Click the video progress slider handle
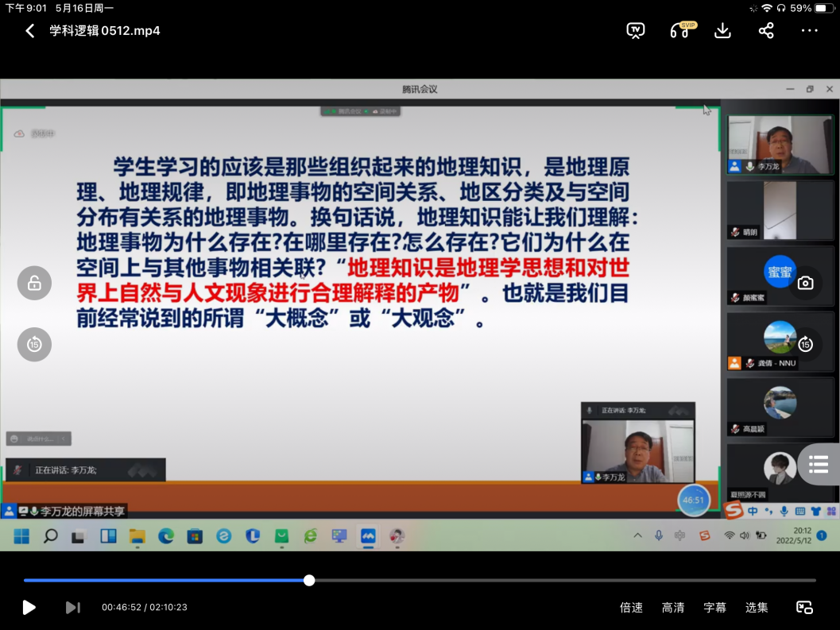The height and width of the screenshot is (630, 840). 309,580
